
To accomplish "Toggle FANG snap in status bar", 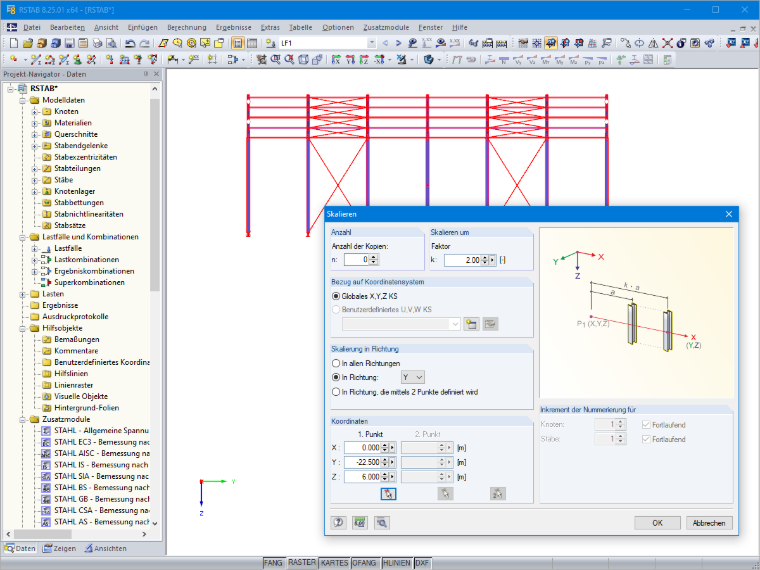I will [273, 563].
